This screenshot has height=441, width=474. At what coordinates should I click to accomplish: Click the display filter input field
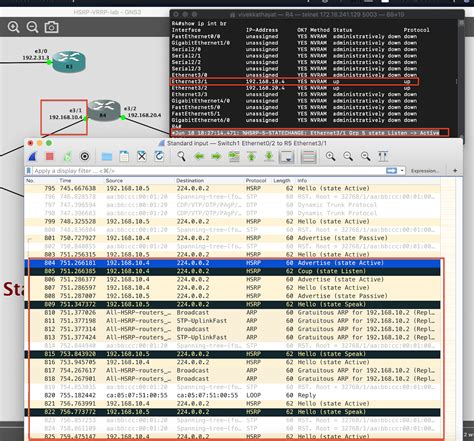[208, 171]
